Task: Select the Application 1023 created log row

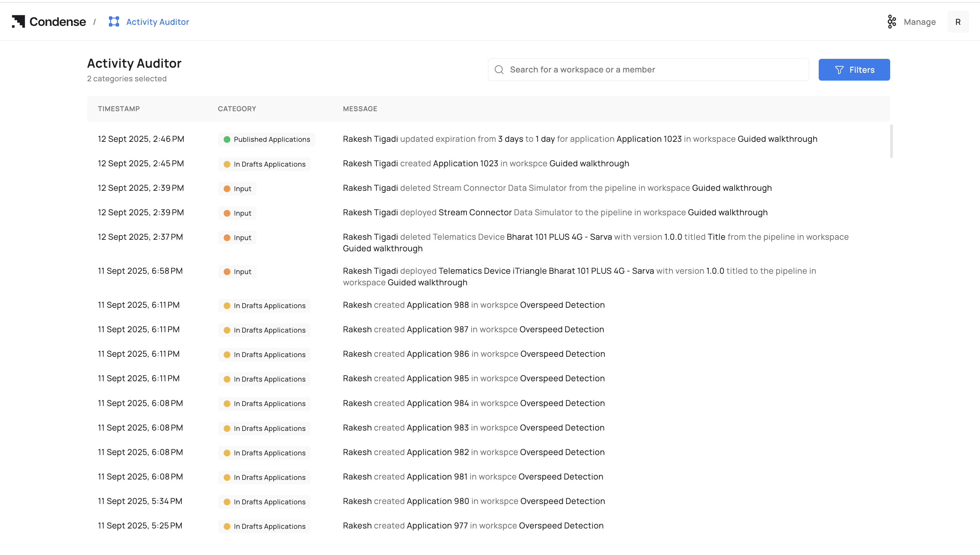Action: [486, 164]
